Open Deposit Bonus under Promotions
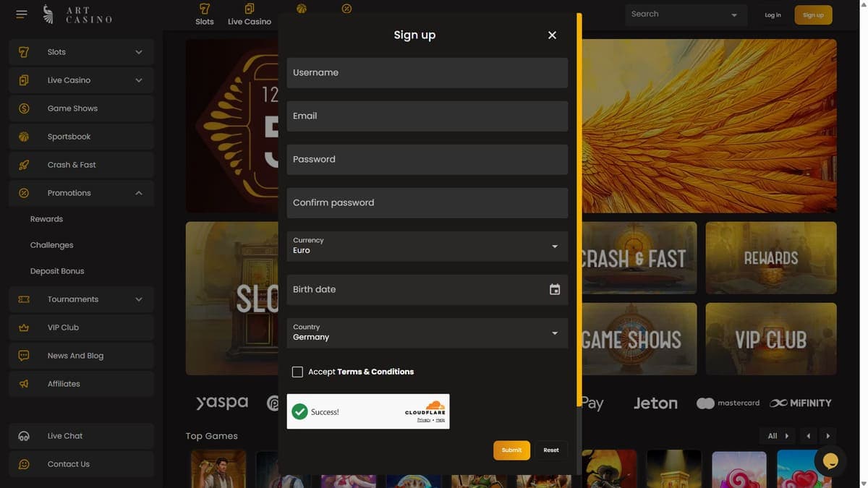This screenshot has height=488, width=868. pyautogui.click(x=57, y=271)
